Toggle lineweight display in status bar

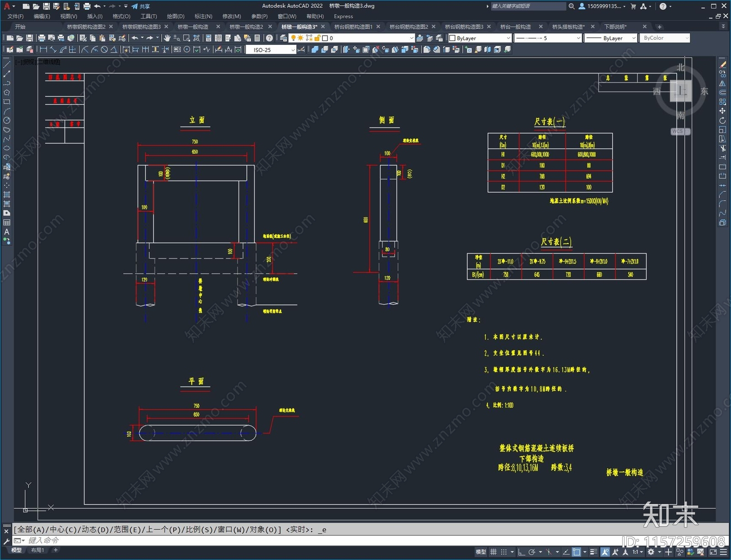[594, 552]
